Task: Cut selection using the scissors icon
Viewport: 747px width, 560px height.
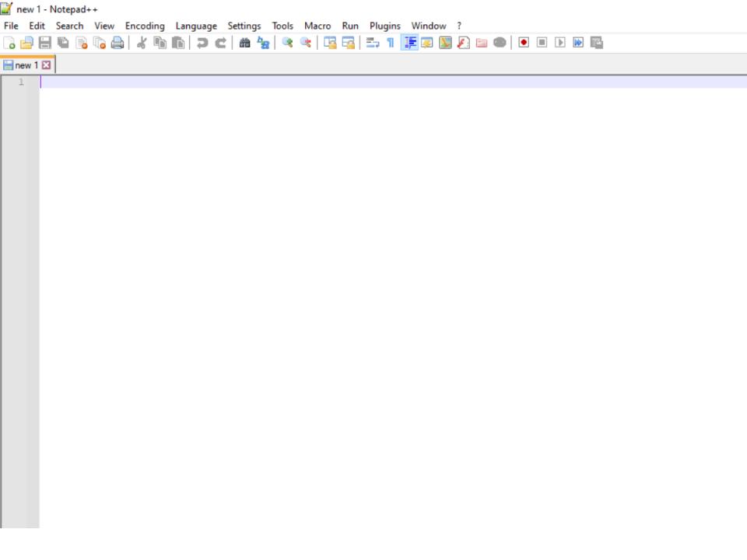Action: (x=141, y=43)
